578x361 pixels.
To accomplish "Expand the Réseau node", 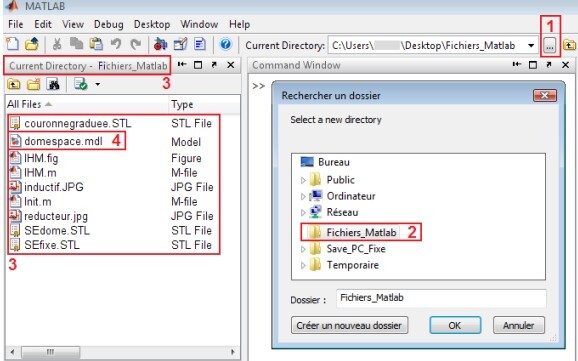I will [303, 212].
